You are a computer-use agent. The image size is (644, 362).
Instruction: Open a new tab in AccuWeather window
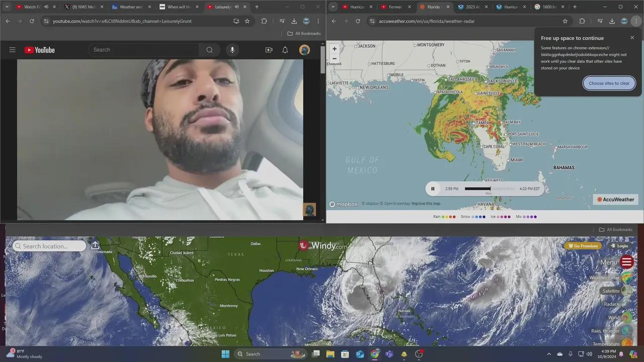575,7
